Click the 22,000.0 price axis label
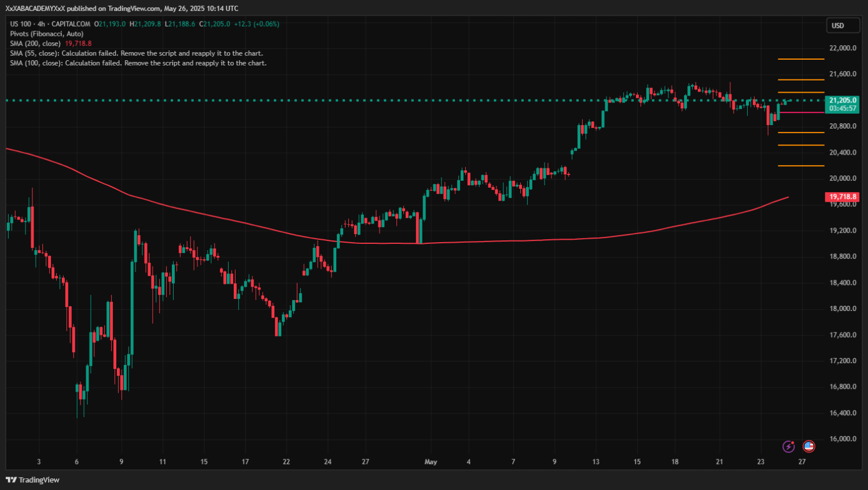Image resolution: width=868 pixels, height=490 pixels. [x=843, y=48]
